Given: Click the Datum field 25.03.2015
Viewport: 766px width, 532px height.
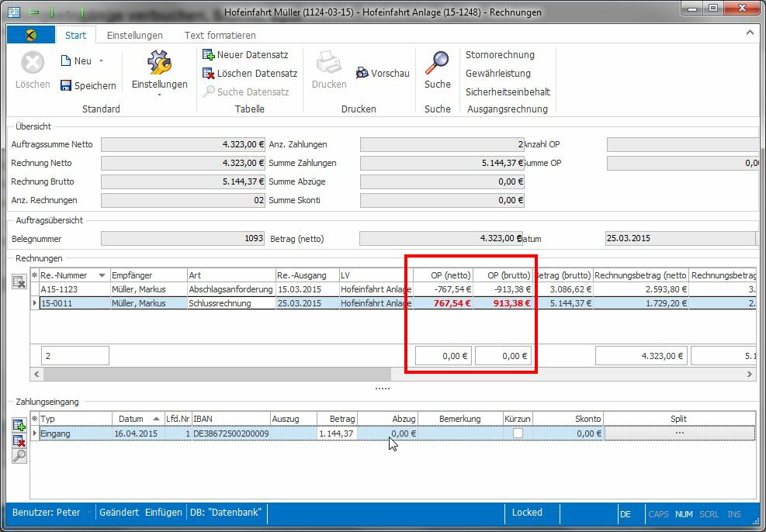Looking at the screenshot, I should point(680,239).
